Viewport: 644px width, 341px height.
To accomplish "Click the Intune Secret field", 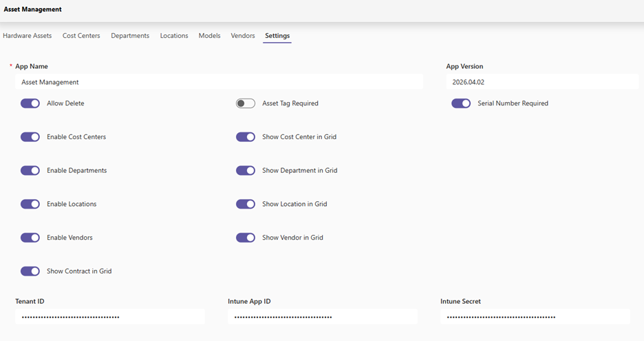I will point(535,317).
